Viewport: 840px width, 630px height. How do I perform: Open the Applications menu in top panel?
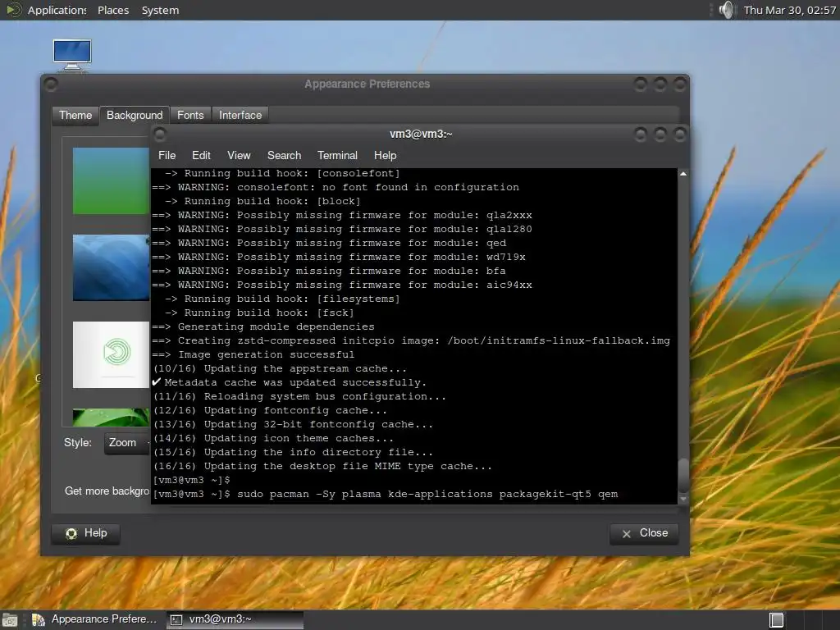coord(57,10)
